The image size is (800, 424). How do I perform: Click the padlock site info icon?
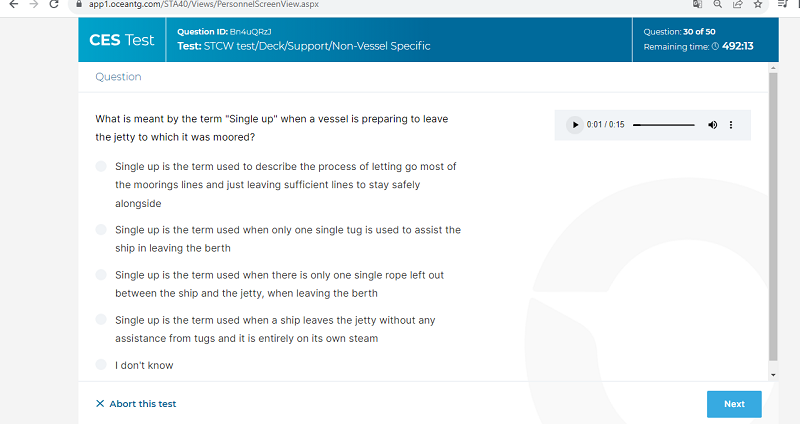click(x=79, y=4)
